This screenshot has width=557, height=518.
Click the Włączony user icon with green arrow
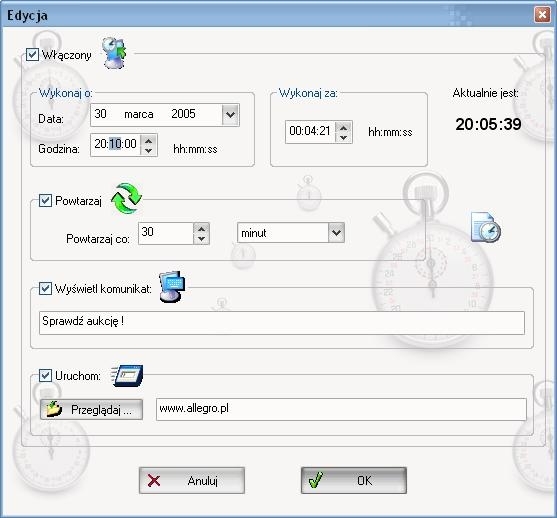114,53
